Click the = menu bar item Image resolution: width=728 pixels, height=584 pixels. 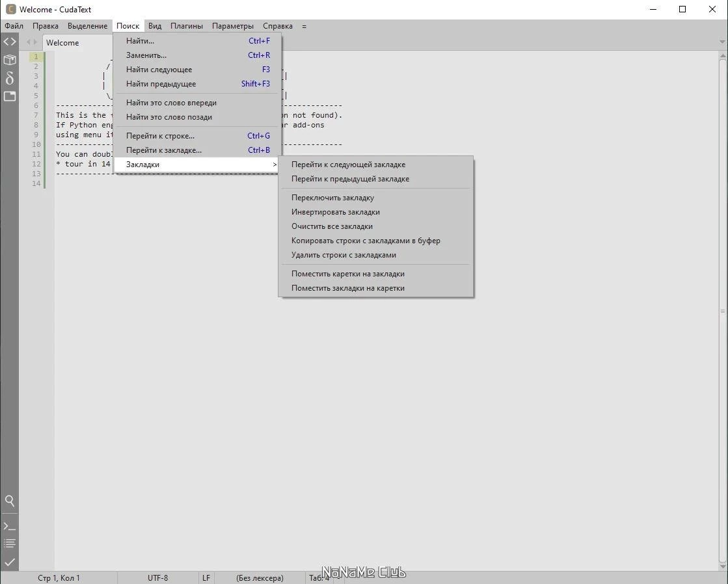(x=304, y=26)
